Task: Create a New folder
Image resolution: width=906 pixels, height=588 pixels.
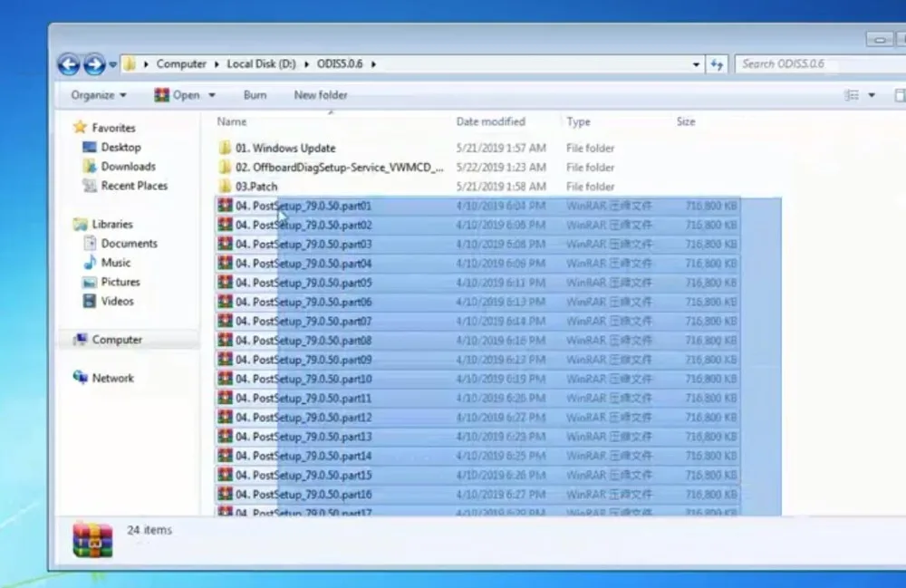Action: coord(321,95)
